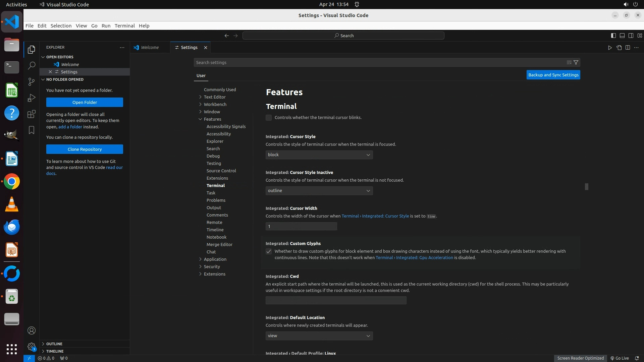Open the Terminal menu in menu bar
Viewport: 644px width, 362px height.
(124, 26)
